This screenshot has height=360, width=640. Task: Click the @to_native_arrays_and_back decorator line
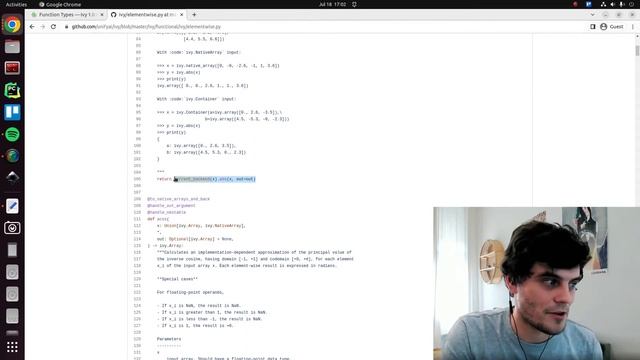click(x=178, y=199)
